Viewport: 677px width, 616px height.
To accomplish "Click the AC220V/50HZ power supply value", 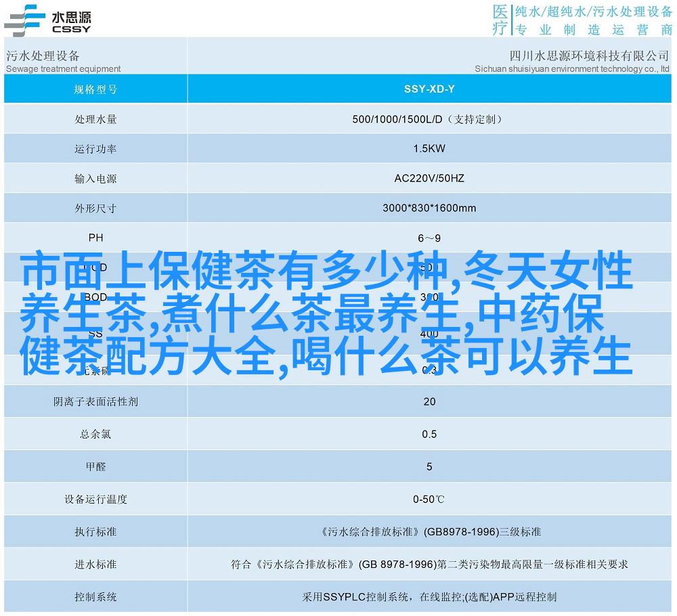I will pos(429,179).
